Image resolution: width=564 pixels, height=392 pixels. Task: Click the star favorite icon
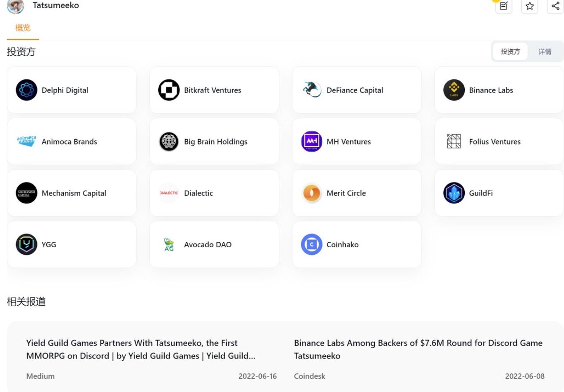point(530,6)
